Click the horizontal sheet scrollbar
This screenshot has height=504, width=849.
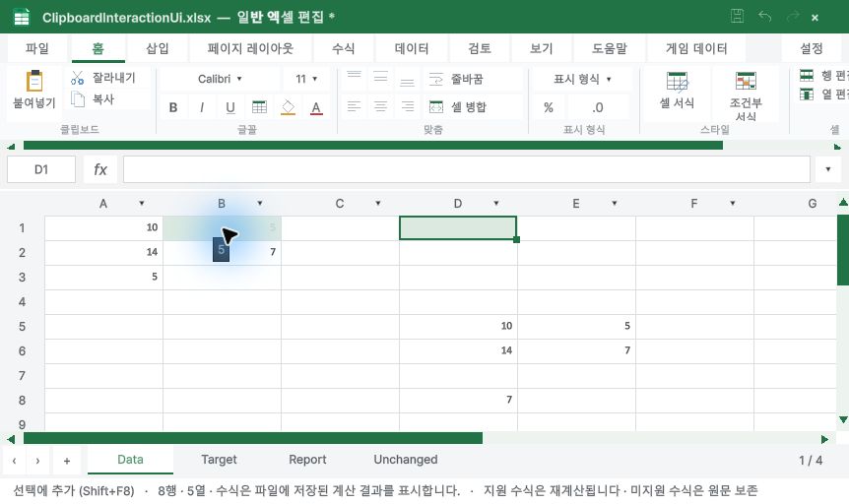253,438
